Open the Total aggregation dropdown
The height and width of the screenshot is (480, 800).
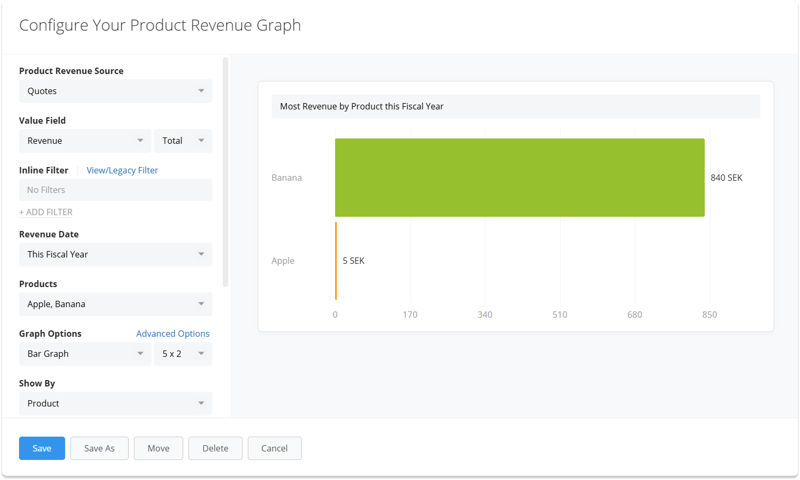coord(183,141)
